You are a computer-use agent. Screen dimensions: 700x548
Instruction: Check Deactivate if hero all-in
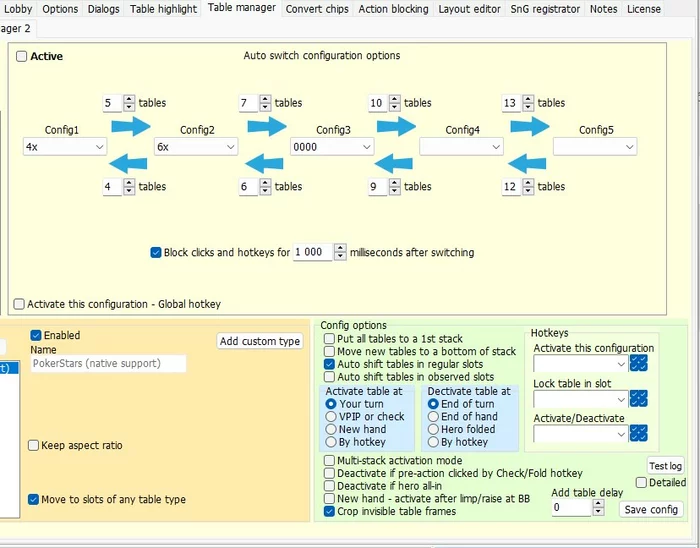329,486
